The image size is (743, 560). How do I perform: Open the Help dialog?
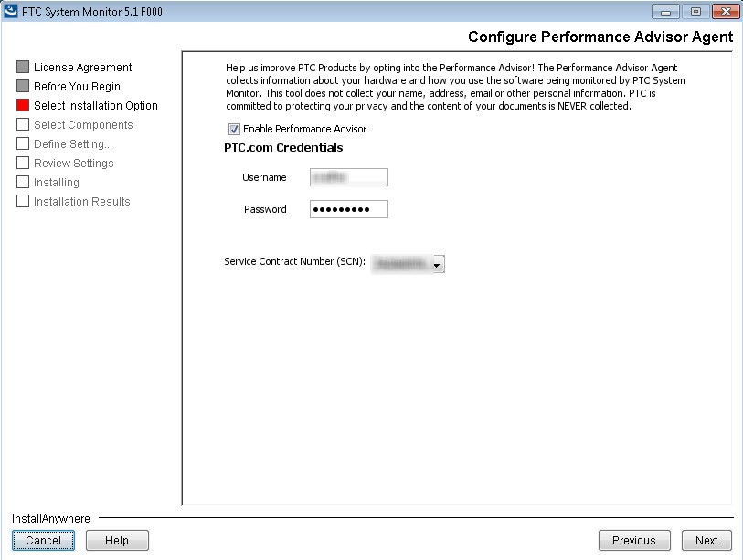pyautogui.click(x=117, y=540)
